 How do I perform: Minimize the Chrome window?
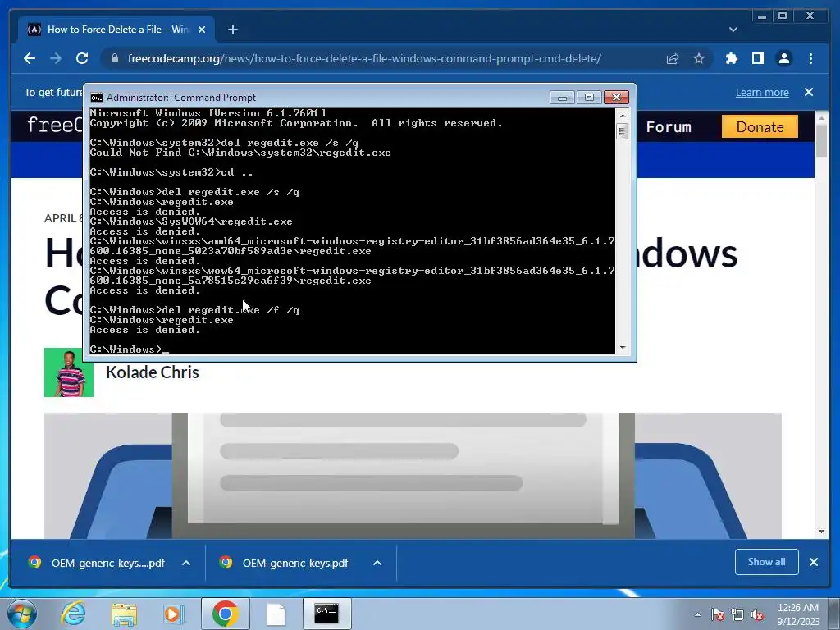point(762,16)
